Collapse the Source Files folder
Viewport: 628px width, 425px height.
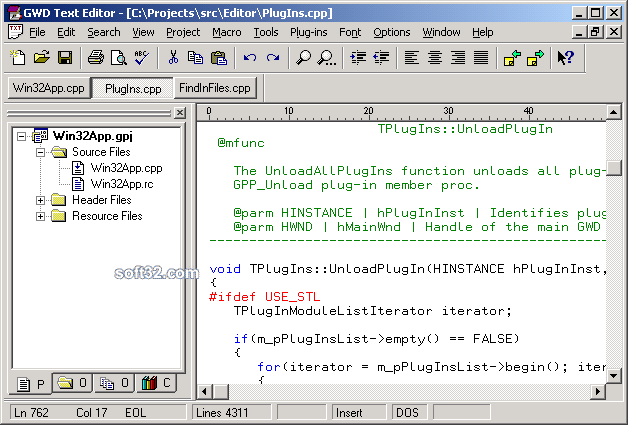click(x=40, y=152)
